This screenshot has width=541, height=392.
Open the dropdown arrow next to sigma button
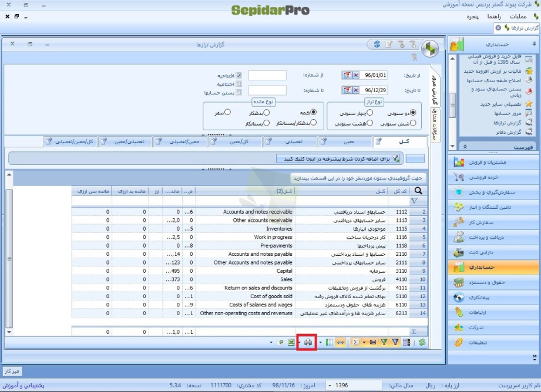pos(364,342)
